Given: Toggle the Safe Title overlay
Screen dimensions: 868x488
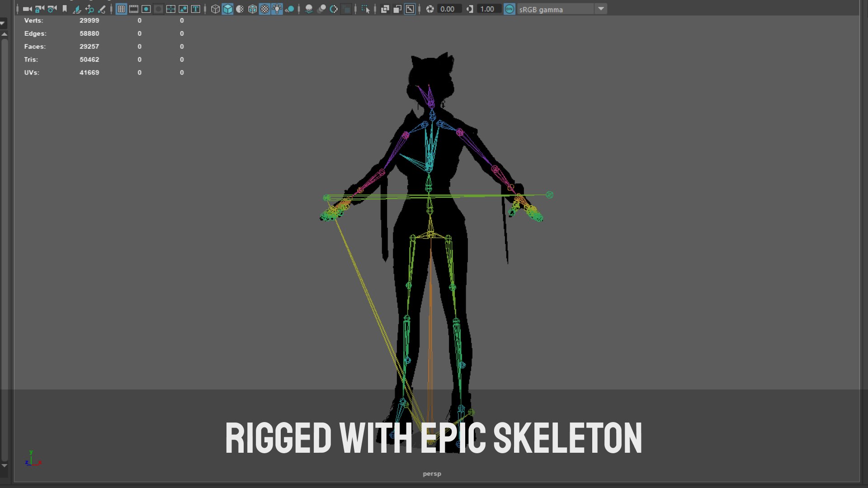Looking at the screenshot, I should pos(196,9).
